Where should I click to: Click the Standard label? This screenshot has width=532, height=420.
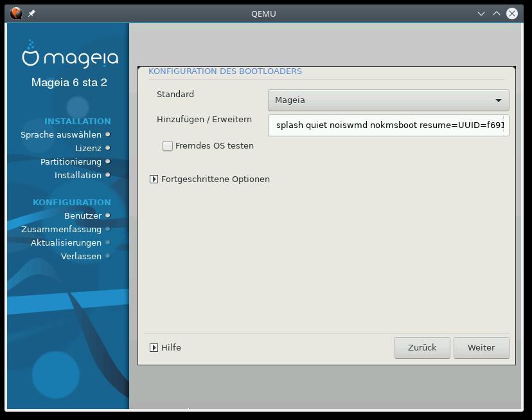(175, 94)
